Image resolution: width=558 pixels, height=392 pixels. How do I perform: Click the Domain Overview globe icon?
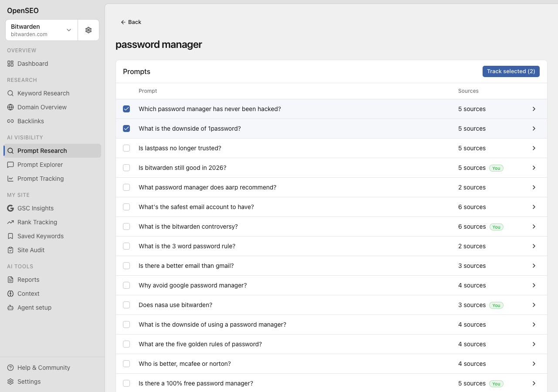tap(10, 107)
